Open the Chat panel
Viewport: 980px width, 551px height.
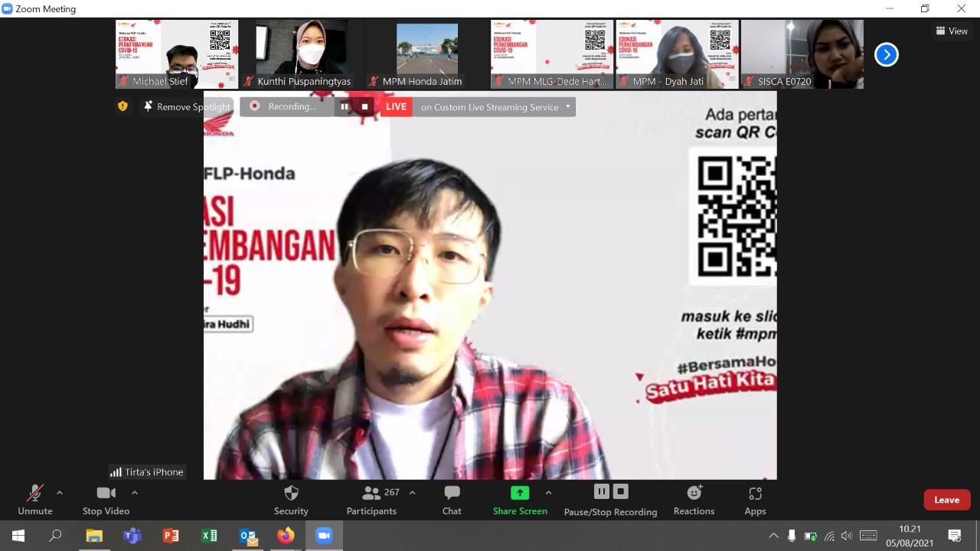pyautogui.click(x=452, y=500)
